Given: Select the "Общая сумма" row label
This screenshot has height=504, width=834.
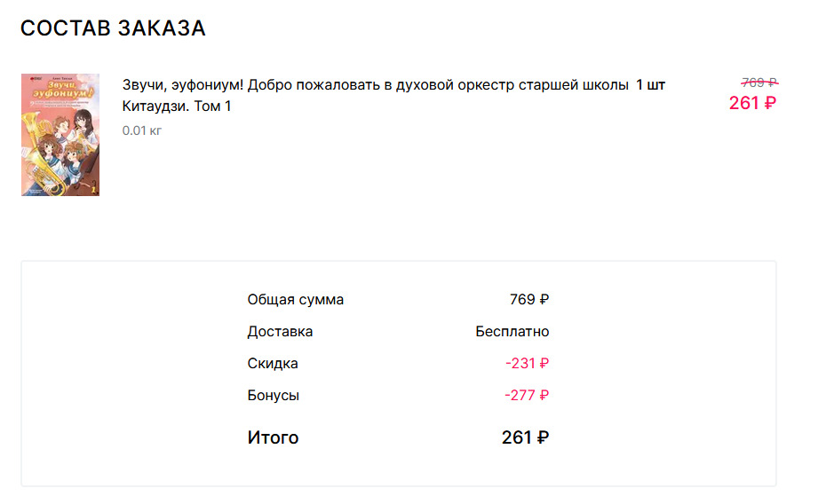Looking at the screenshot, I should 295,300.
